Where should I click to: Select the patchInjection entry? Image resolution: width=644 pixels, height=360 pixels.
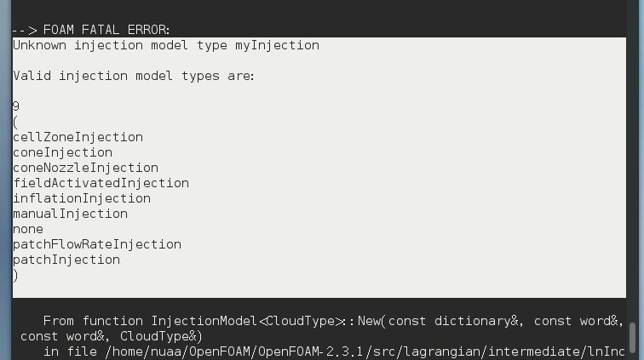66,260
